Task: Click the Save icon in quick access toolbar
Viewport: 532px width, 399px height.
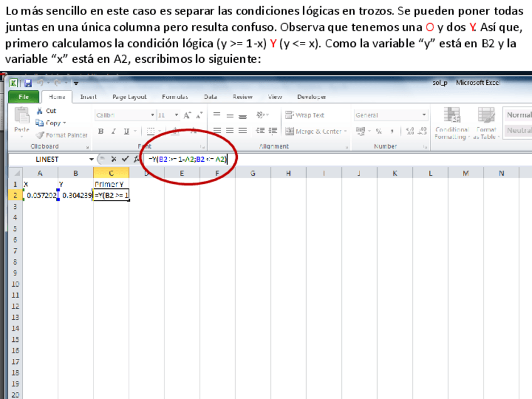Action: [28, 83]
